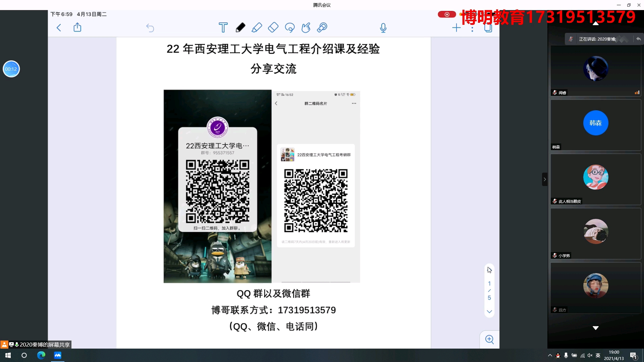
Task: Click the muted volume tray icon
Action: (x=590, y=355)
